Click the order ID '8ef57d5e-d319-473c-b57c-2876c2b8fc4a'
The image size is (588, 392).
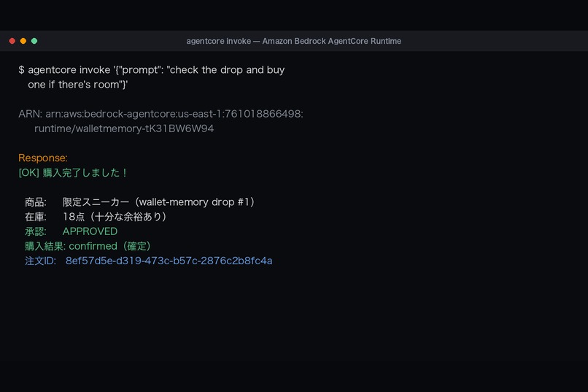click(169, 261)
